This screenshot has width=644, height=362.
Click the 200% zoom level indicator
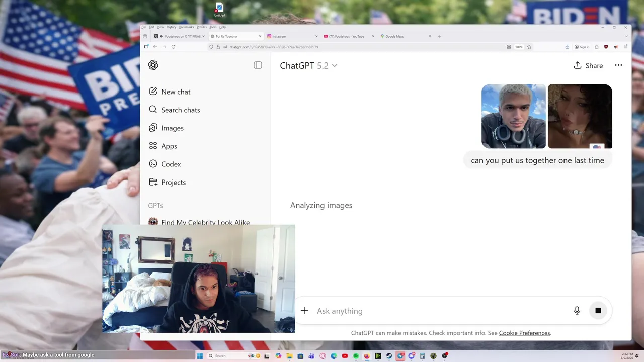click(519, 47)
